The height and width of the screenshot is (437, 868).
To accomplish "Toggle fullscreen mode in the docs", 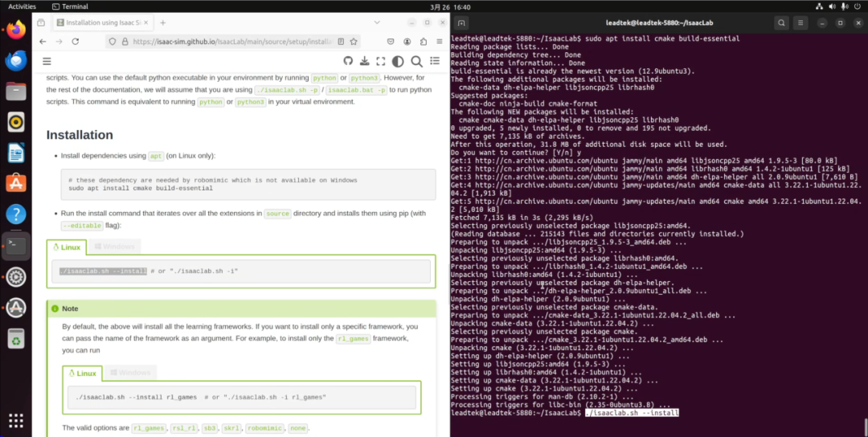I will pyautogui.click(x=381, y=61).
